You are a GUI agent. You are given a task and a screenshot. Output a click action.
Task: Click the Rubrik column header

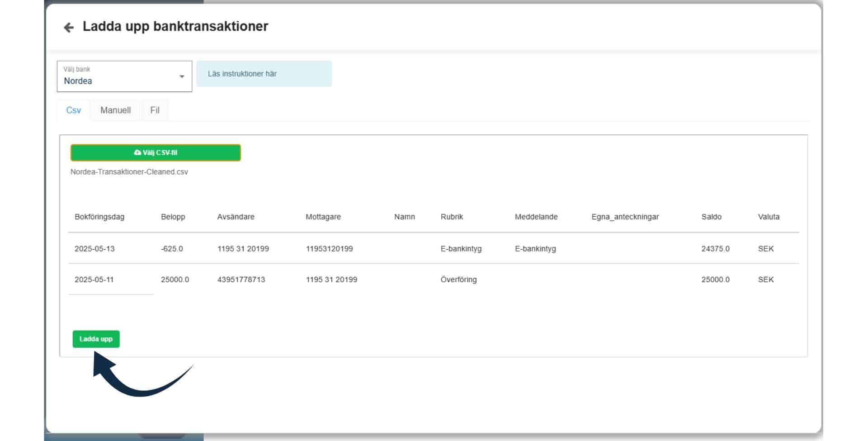[452, 217]
